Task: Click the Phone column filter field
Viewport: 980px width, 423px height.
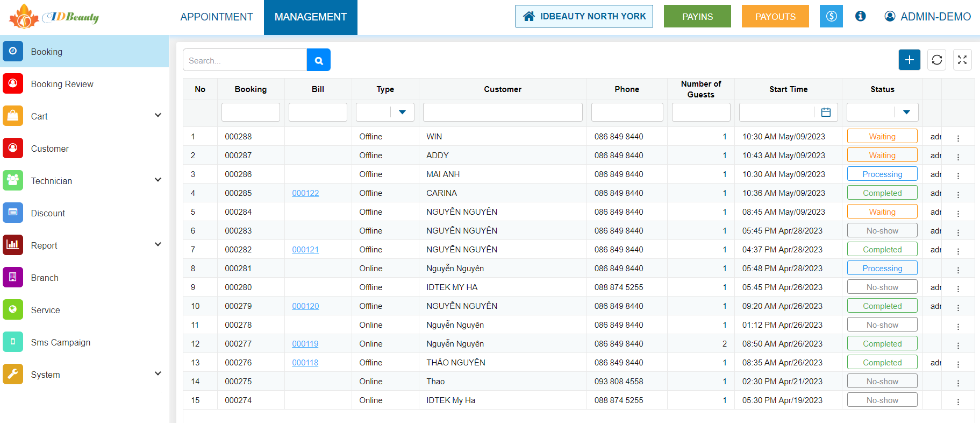Action: (x=627, y=112)
